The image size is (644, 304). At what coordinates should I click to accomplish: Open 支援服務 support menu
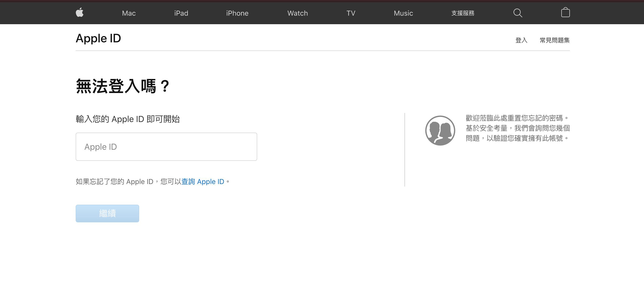coord(463,13)
